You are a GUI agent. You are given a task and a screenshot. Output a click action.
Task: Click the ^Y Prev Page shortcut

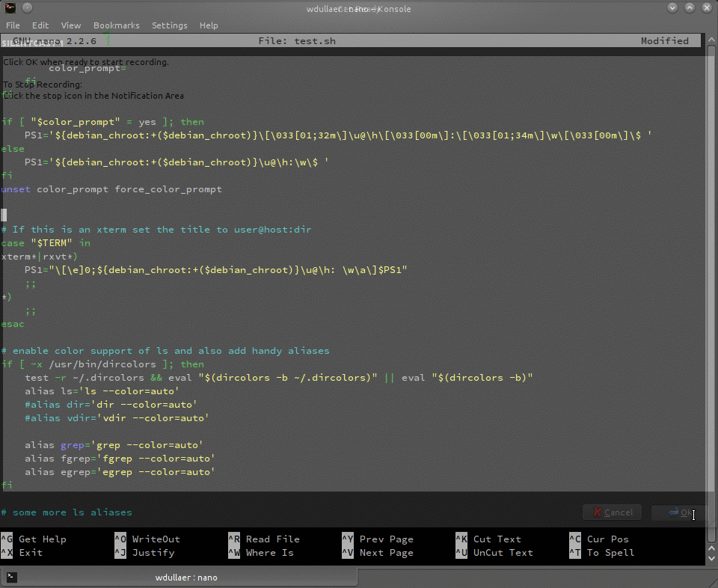pyautogui.click(x=378, y=539)
